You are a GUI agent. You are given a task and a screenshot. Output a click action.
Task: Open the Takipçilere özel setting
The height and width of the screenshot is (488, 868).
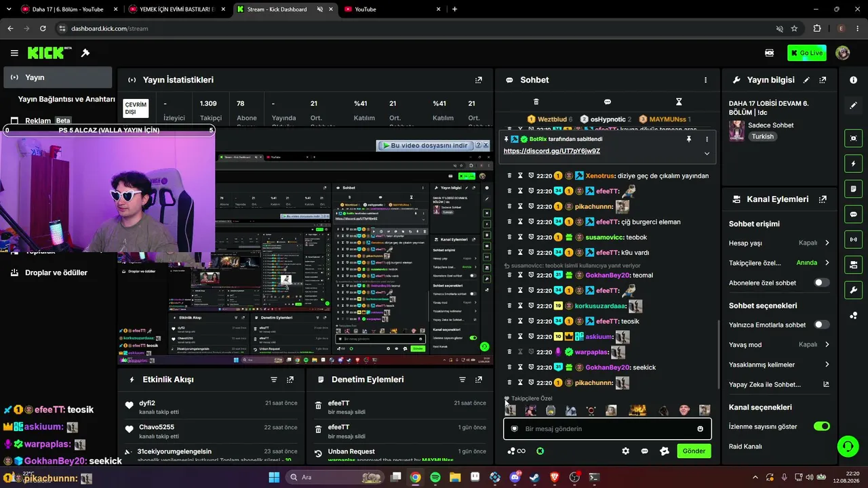(779, 262)
